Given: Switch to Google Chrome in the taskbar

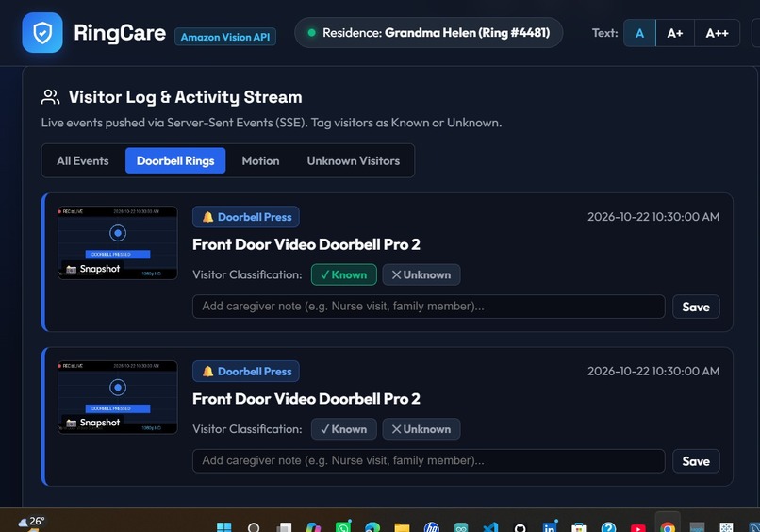Looking at the screenshot, I should coord(668,527).
